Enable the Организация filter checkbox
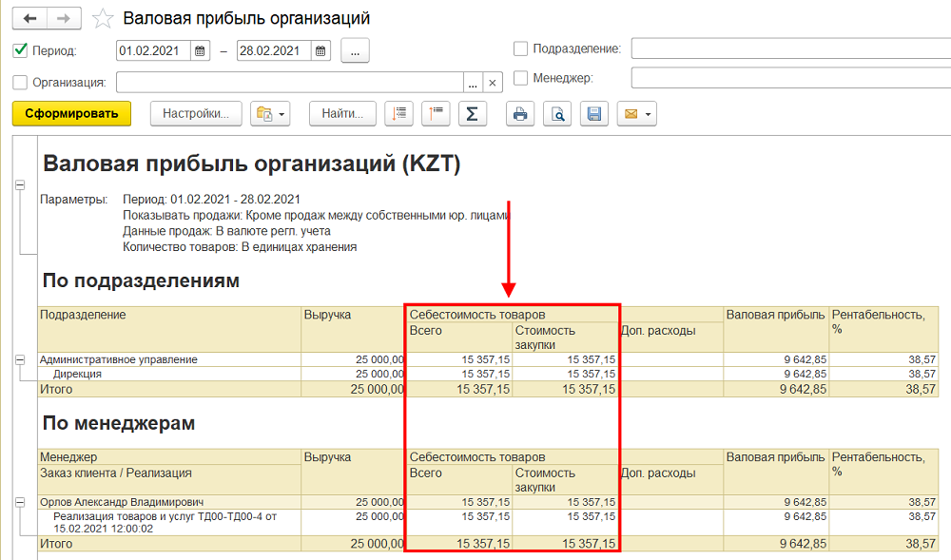951x560 pixels. coord(21,82)
